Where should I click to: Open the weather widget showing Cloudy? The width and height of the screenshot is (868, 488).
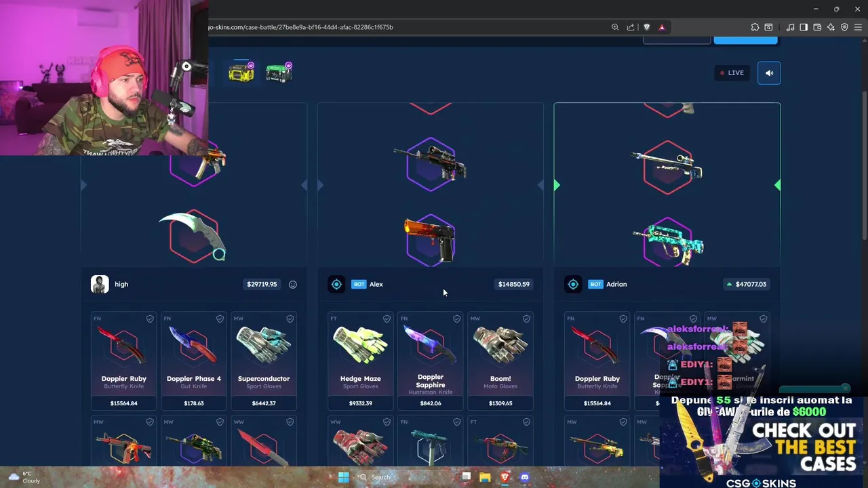(x=23, y=477)
